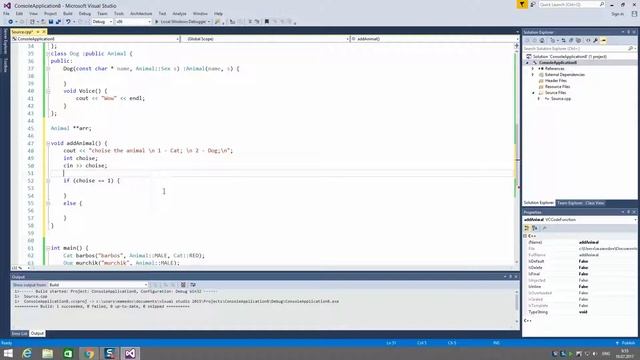The width and height of the screenshot is (640, 360).
Task: Click the Publish button in status bar
Action: (x=625, y=343)
